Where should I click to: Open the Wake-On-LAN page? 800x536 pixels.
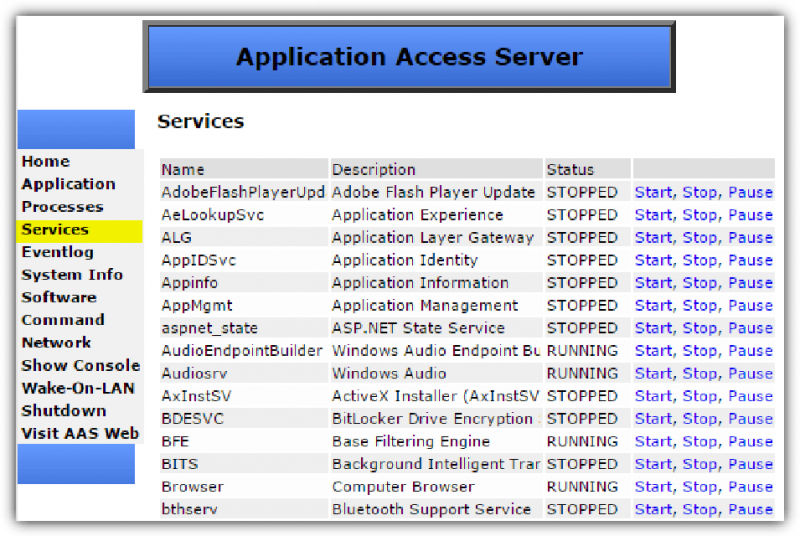pyautogui.click(x=78, y=388)
